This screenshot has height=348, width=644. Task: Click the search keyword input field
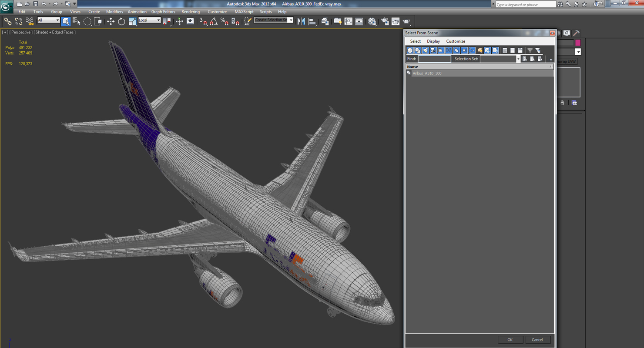click(526, 4)
